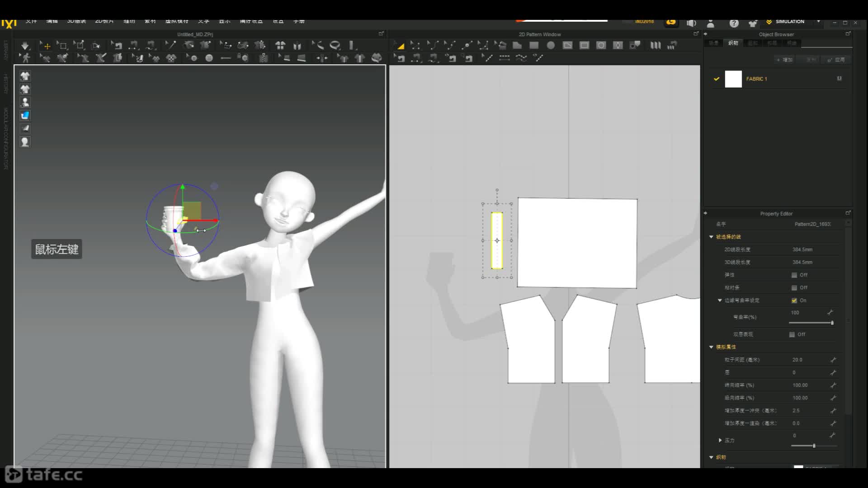Image resolution: width=868 pixels, height=488 pixels.
Task: Click the wrench icon next to particle distance
Action: coord(833,360)
